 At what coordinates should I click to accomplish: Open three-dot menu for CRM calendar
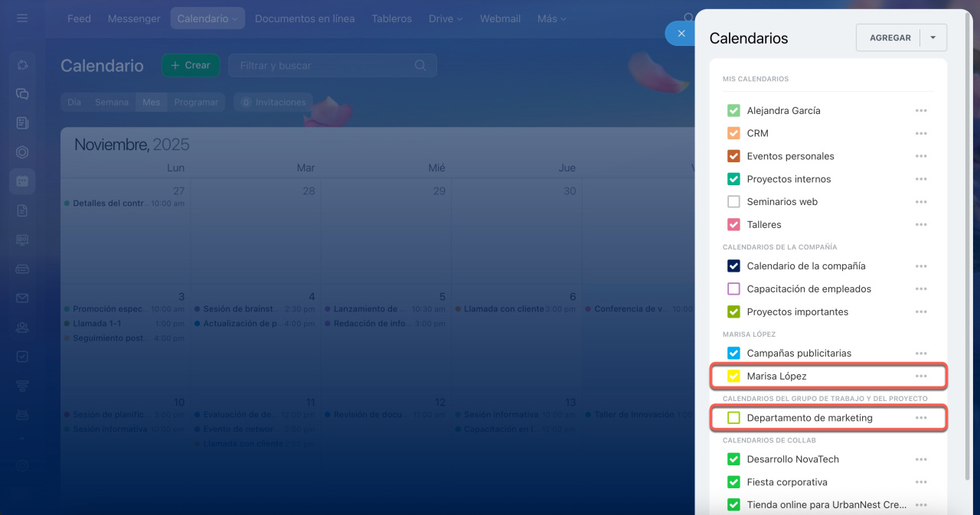point(920,133)
